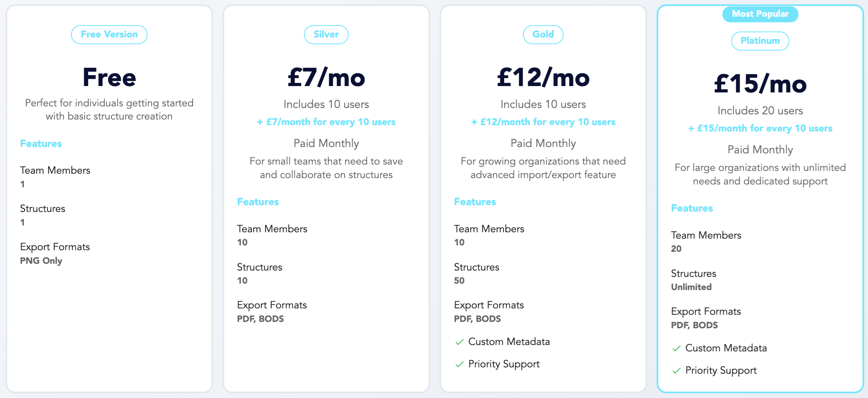Click the Priority Support checkmark in Platinum plan

[677, 371]
